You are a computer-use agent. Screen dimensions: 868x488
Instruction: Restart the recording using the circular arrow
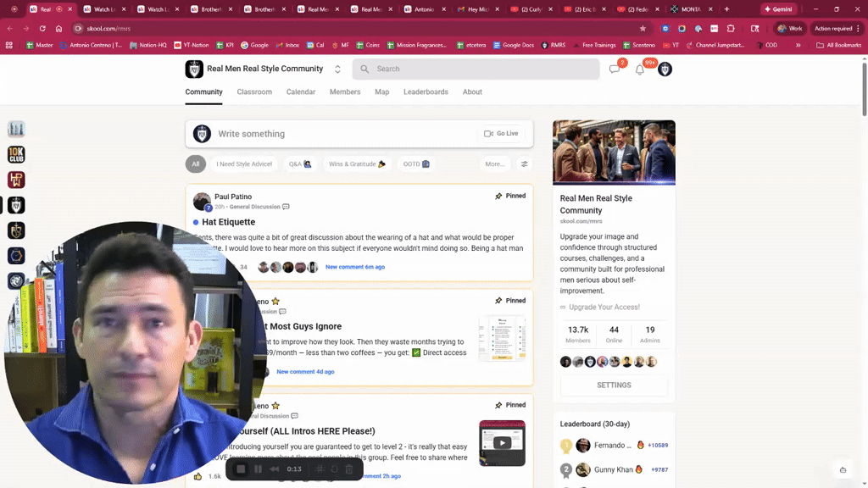point(334,469)
